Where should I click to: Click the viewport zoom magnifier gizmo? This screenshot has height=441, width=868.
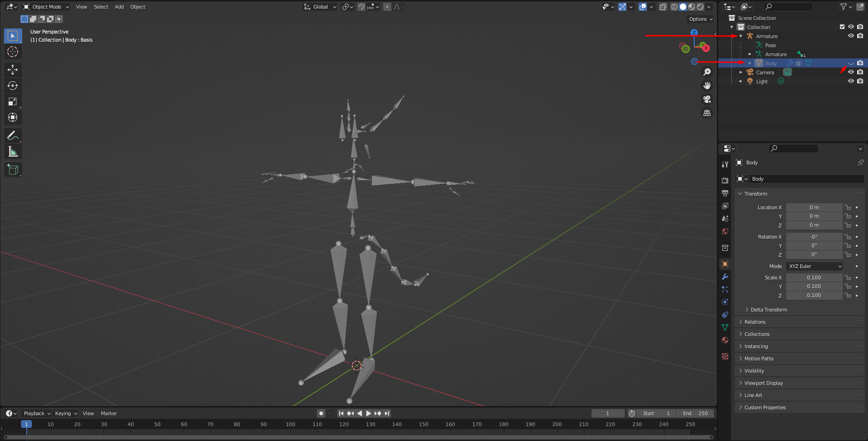707,72
